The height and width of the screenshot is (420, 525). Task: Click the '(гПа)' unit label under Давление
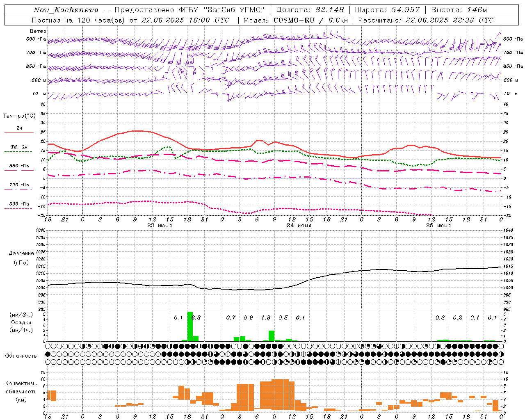(x=21, y=263)
